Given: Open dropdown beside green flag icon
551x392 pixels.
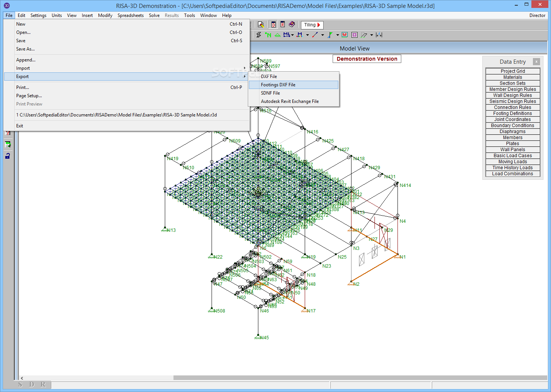Looking at the screenshot, I should (x=338, y=35).
